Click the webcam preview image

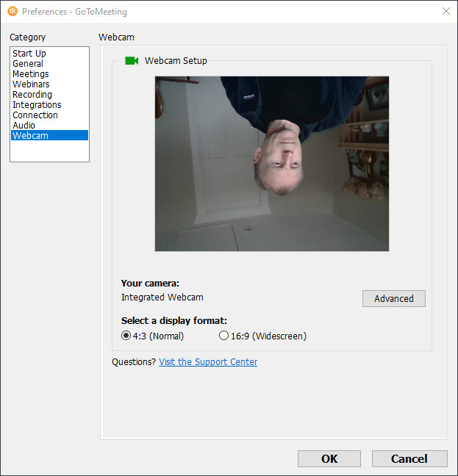[271, 164]
